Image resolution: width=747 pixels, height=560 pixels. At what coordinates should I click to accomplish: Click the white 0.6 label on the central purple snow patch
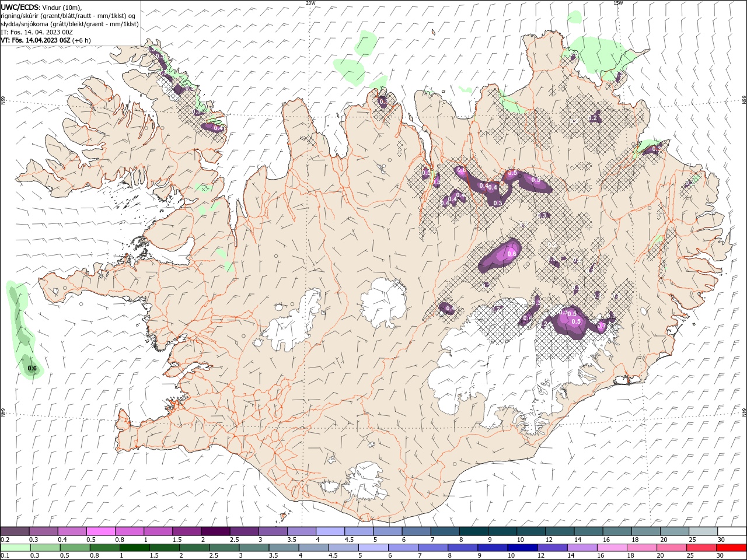click(512, 254)
